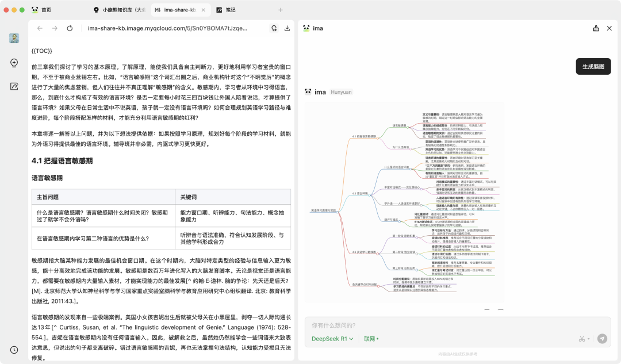Click the share icon in the ima panel header
This screenshot has width=621, height=364.
tap(596, 28)
